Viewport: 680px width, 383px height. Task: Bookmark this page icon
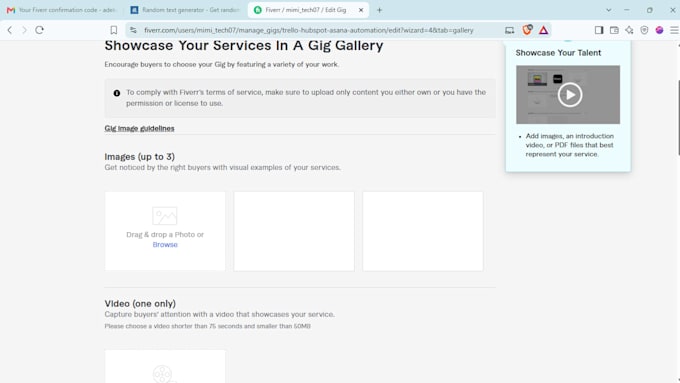pos(114,30)
